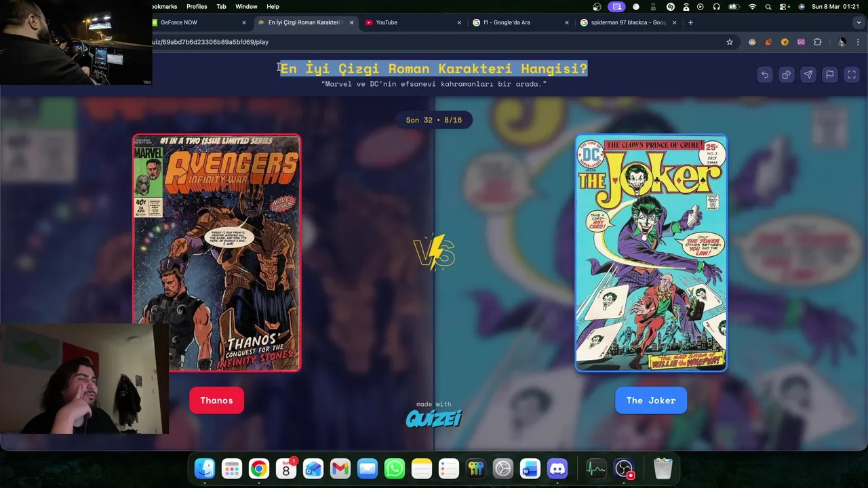Open Passwords keys app from the dock

click(476, 468)
